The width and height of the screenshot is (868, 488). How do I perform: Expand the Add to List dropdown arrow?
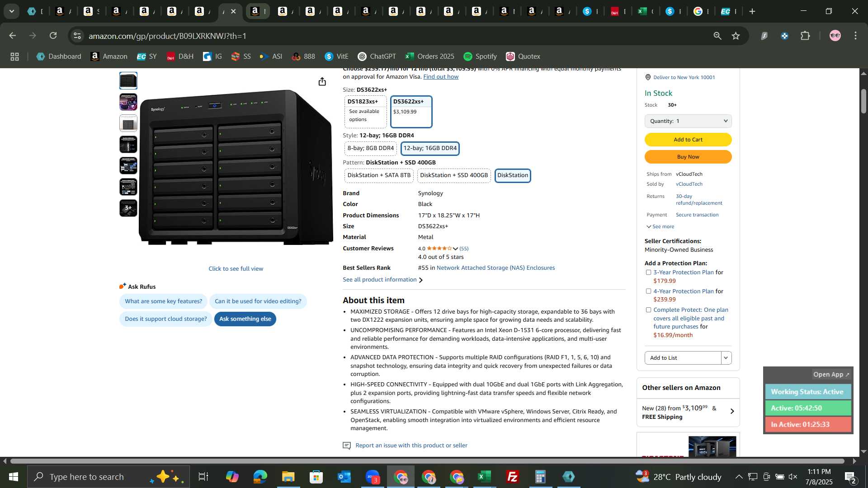coord(726,358)
